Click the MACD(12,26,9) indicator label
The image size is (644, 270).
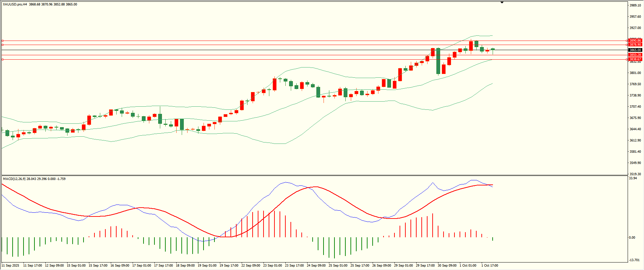coord(14,179)
